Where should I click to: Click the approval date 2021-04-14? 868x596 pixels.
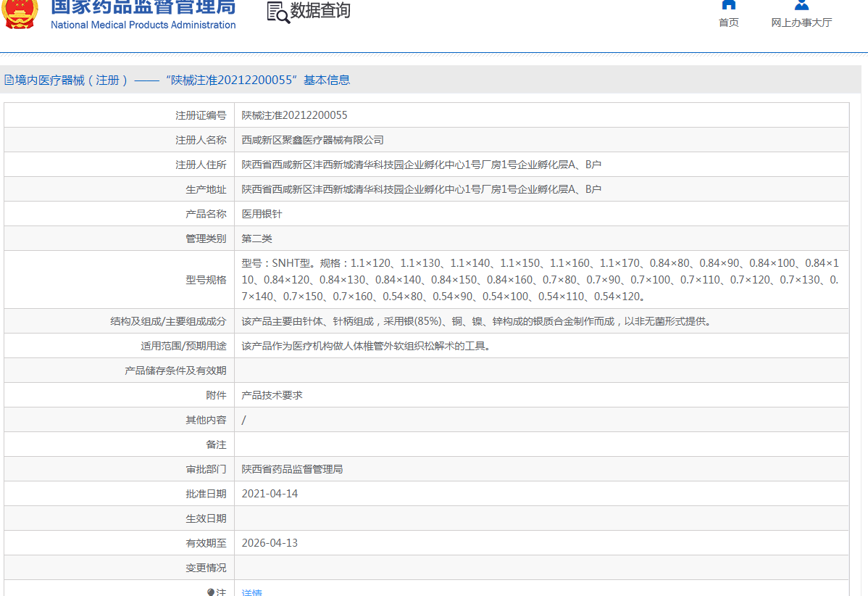pos(270,494)
